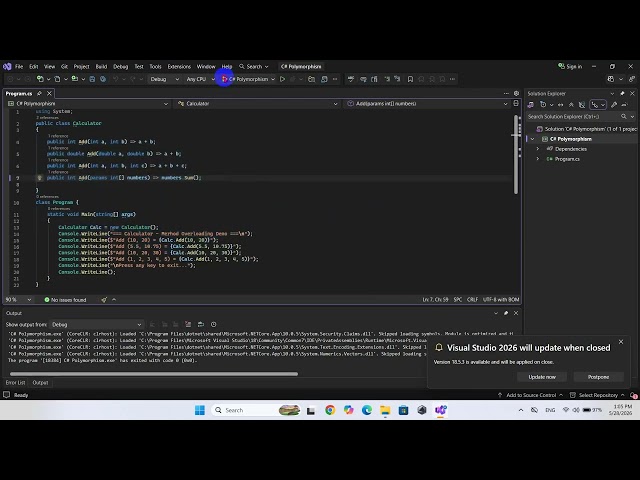Click the Bookmark toggle icon in toolbar
The image size is (640, 480).
410,79
